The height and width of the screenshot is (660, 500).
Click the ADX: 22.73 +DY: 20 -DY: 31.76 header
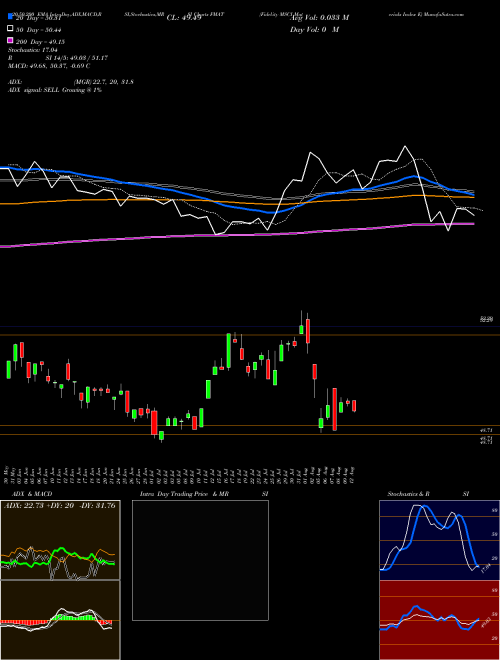(60, 505)
